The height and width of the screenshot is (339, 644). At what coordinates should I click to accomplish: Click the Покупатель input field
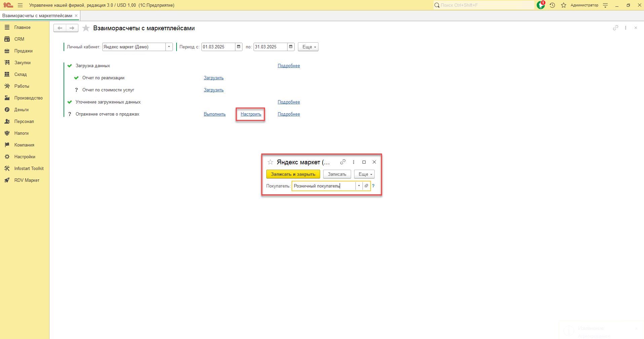pyautogui.click(x=324, y=186)
